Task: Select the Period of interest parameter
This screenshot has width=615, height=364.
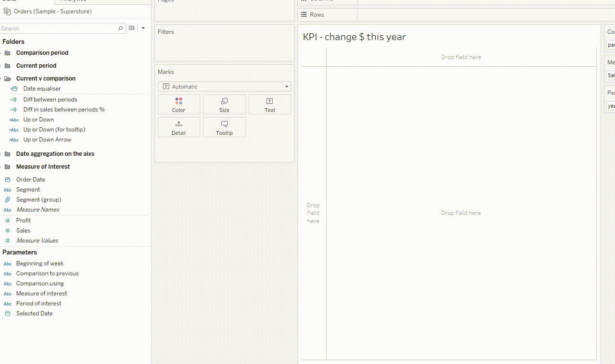Action: point(39,303)
